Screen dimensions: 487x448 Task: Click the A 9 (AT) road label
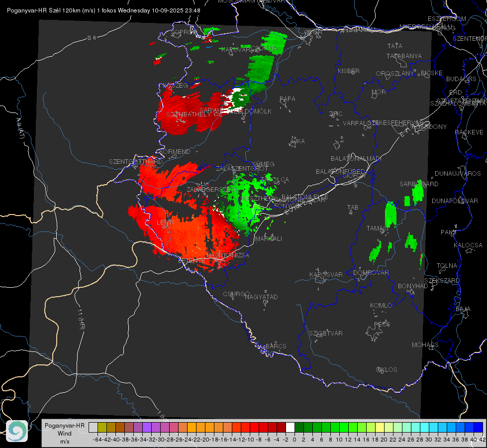[20, 128]
